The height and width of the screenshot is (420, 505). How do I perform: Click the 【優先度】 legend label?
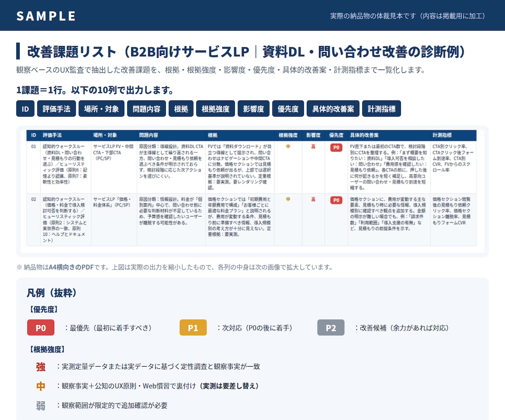click(43, 309)
